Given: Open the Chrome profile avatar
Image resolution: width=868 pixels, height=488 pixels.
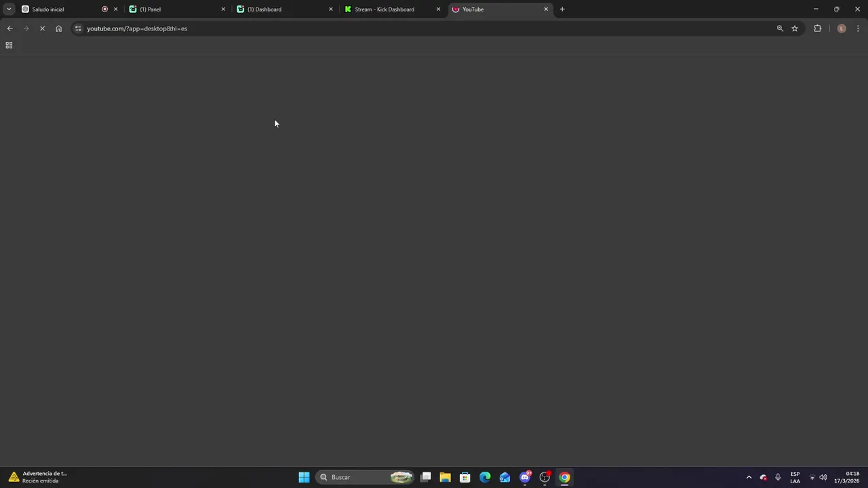Looking at the screenshot, I should (x=842, y=28).
